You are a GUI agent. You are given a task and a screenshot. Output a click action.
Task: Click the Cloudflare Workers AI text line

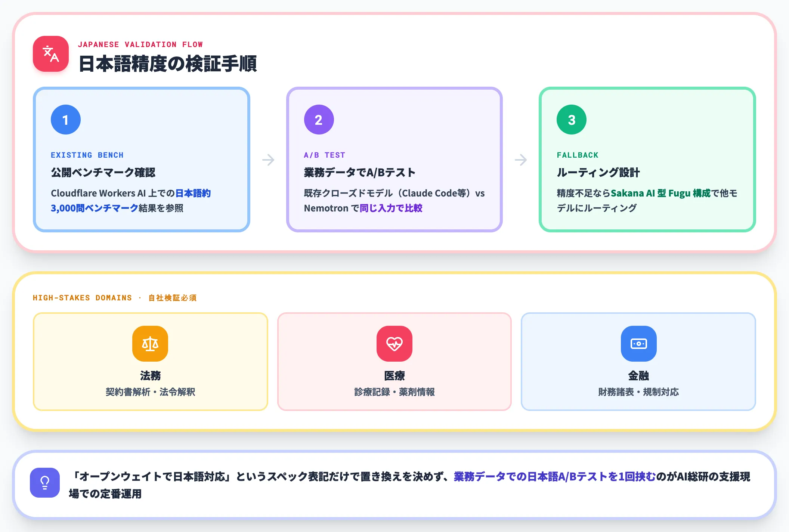(131, 193)
